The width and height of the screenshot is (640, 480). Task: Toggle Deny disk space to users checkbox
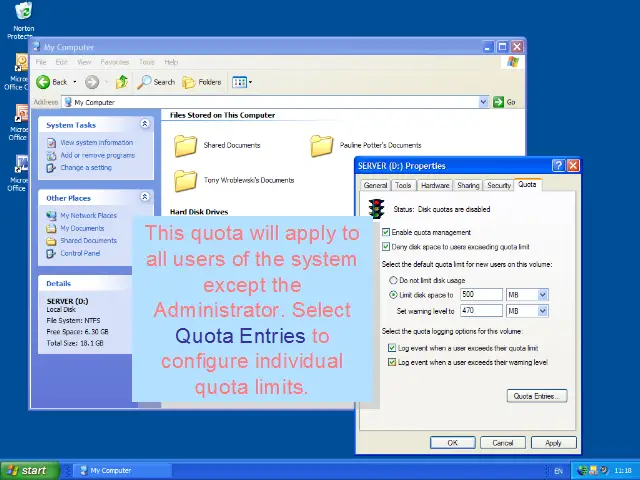387,246
